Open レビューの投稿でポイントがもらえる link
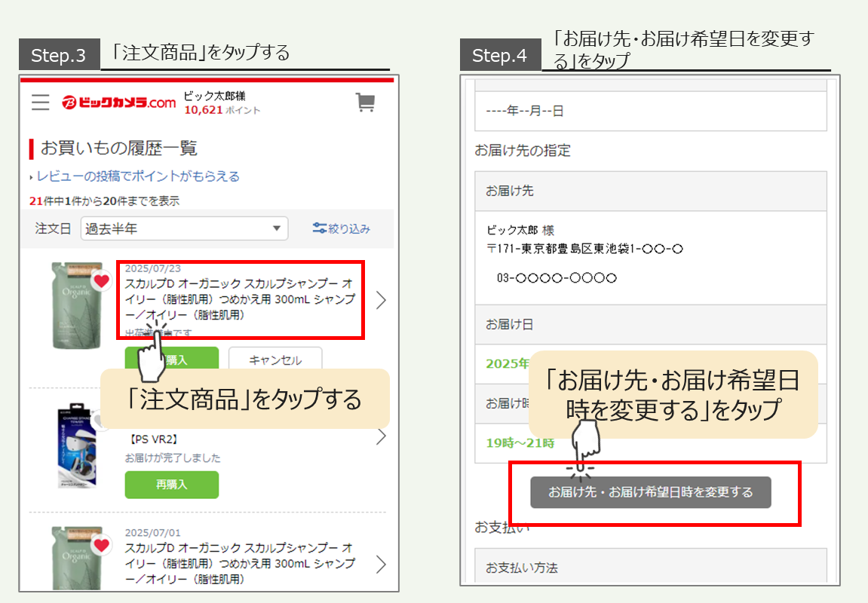 pos(137,176)
